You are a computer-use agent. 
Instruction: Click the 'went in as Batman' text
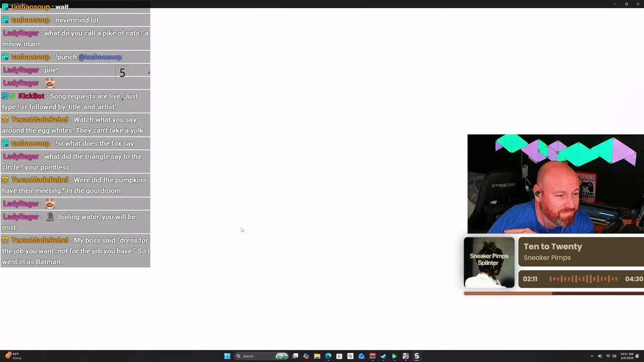pyautogui.click(x=31, y=261)
